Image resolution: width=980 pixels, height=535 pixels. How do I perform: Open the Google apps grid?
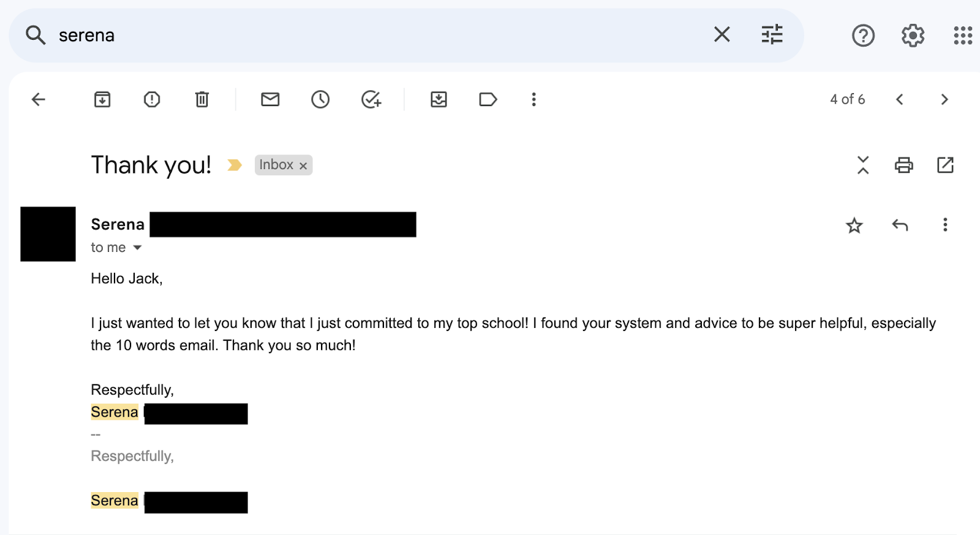point(963,36)
